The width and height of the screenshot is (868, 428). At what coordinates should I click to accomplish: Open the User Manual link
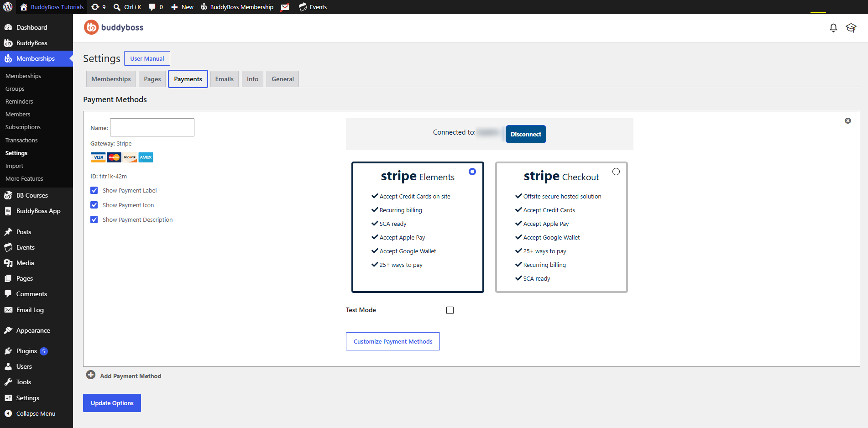(x=147, y=58)
